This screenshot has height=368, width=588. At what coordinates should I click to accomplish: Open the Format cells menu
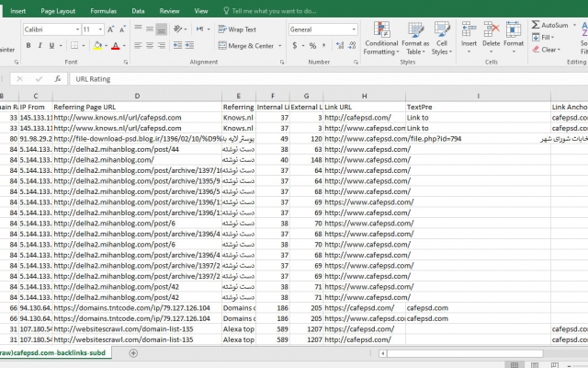tap(514, 38)
